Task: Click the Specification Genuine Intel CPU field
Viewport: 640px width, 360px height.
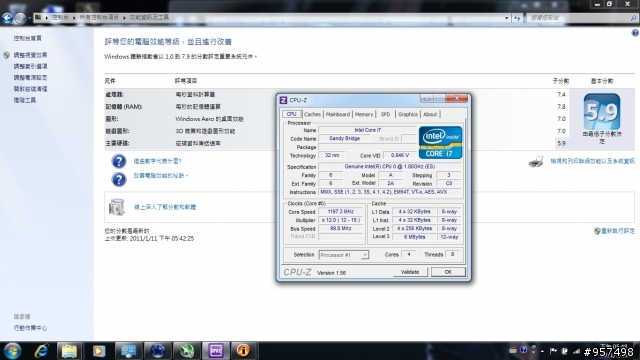Action: [390, 167]
